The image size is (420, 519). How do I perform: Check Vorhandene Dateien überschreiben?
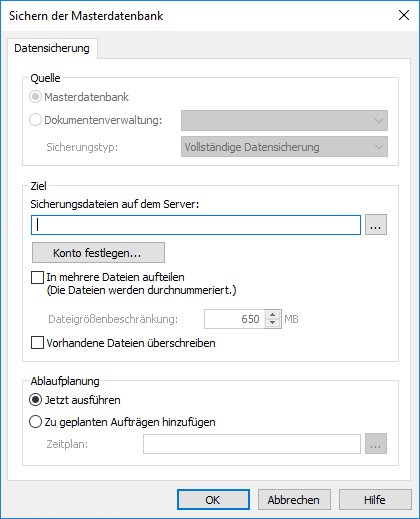point(37,343)
